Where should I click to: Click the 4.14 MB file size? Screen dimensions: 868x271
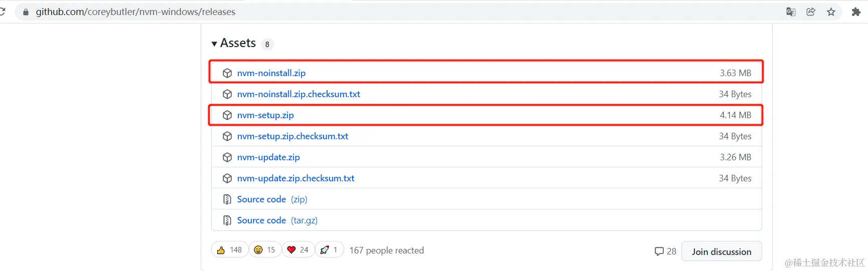(x=736, y=115)
